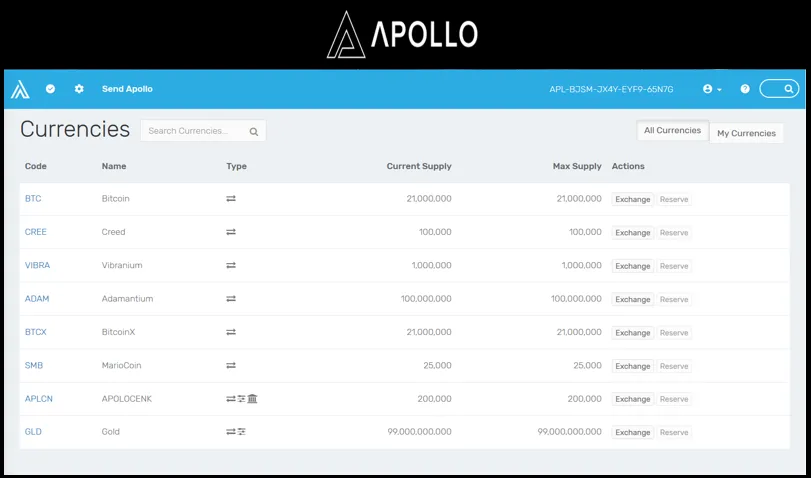Open the BTCX currency code link
Screen dimensions: 811x478
tap(36, 332)
